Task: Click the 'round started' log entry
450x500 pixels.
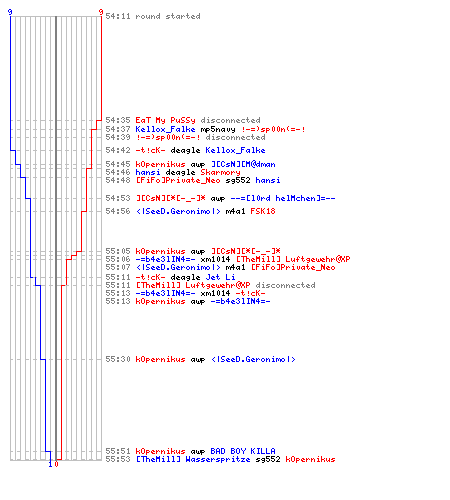Action: 153,16
